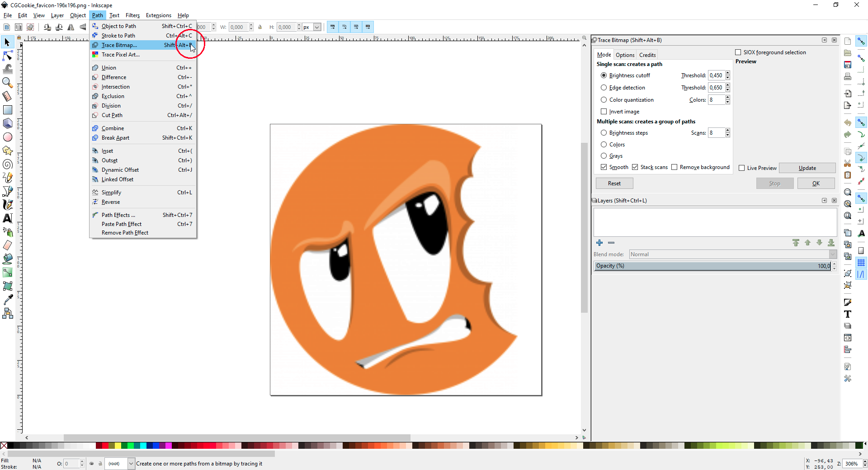Click the layer Opacity slider
The width and height of the screenshot is (868, 470).
tap(713, 266)
